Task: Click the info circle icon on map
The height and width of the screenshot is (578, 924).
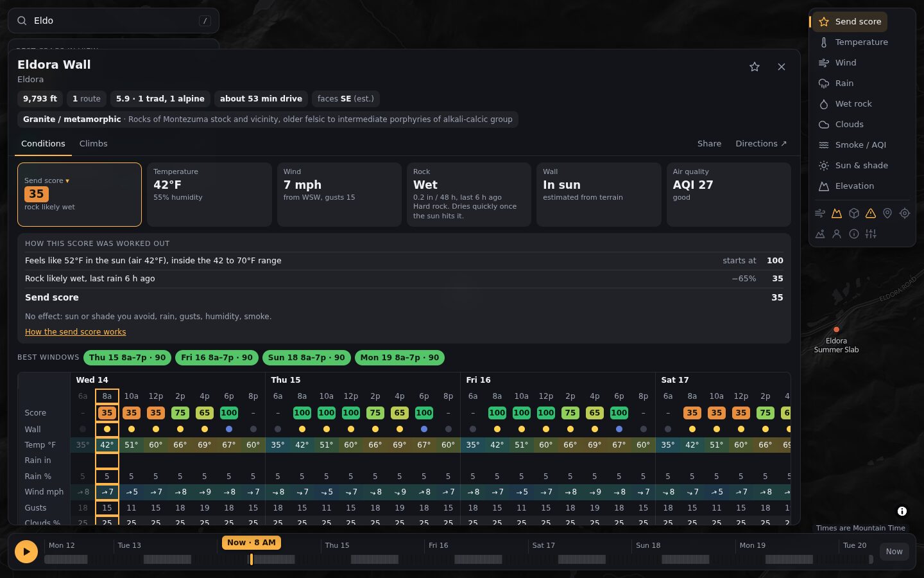Action: point(902,511)
